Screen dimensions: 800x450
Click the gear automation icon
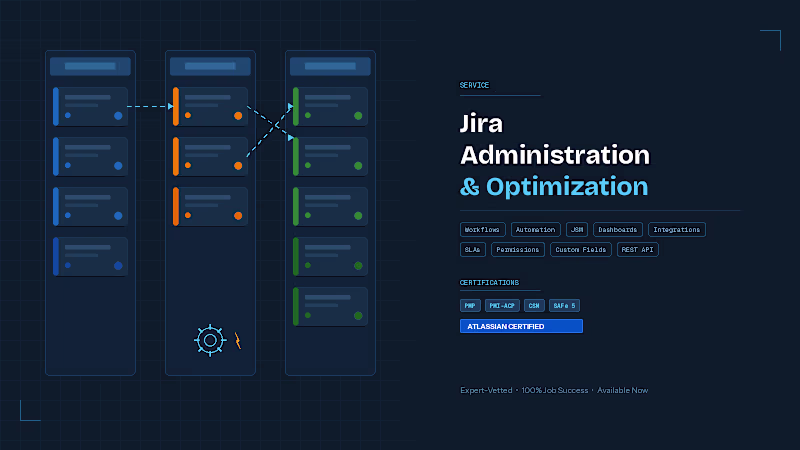pyautogui.click(x=210, y=340)
